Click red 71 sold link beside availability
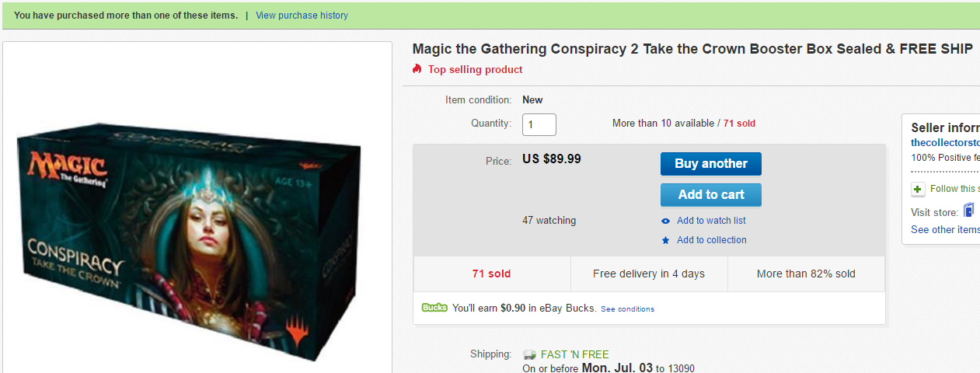Image resolution: width=980 pixels, height=373 pixels. pos(739,124)
